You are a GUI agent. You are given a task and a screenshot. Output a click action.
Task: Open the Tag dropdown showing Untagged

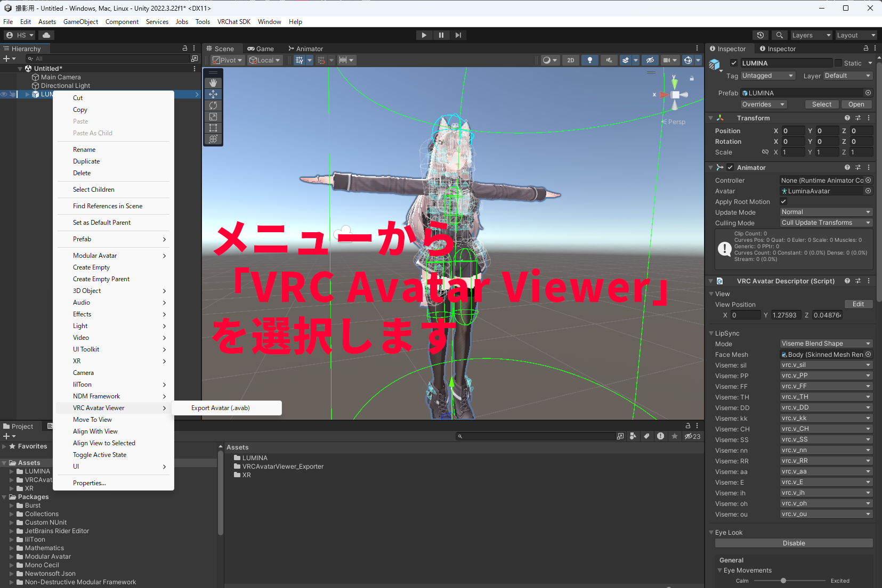click(767, 76)
